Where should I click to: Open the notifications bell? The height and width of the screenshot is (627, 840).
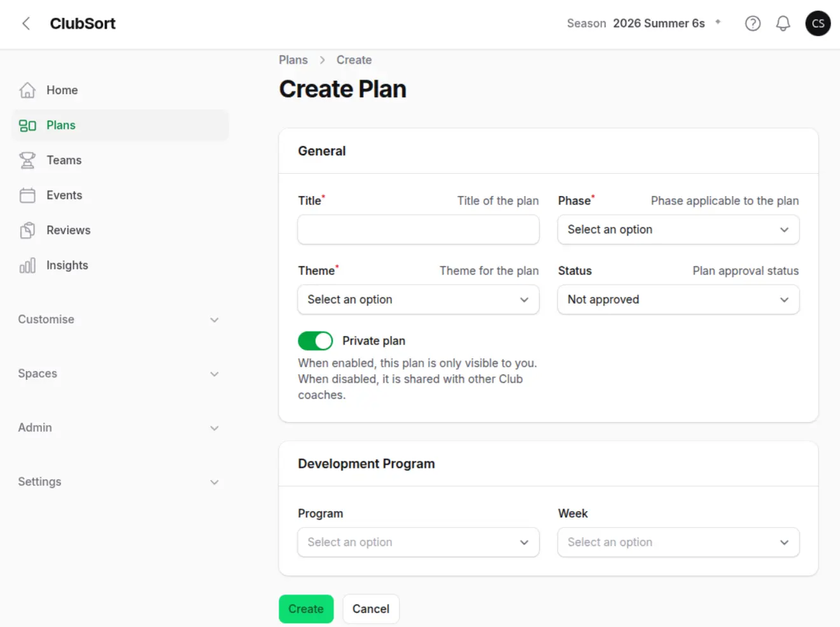[x=783, y=24]
